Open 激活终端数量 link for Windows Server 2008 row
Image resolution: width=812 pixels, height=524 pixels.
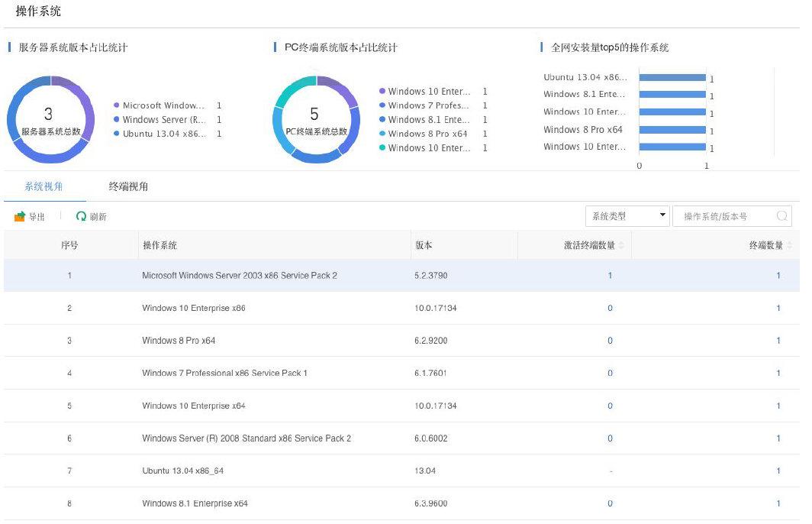point(610,438)
